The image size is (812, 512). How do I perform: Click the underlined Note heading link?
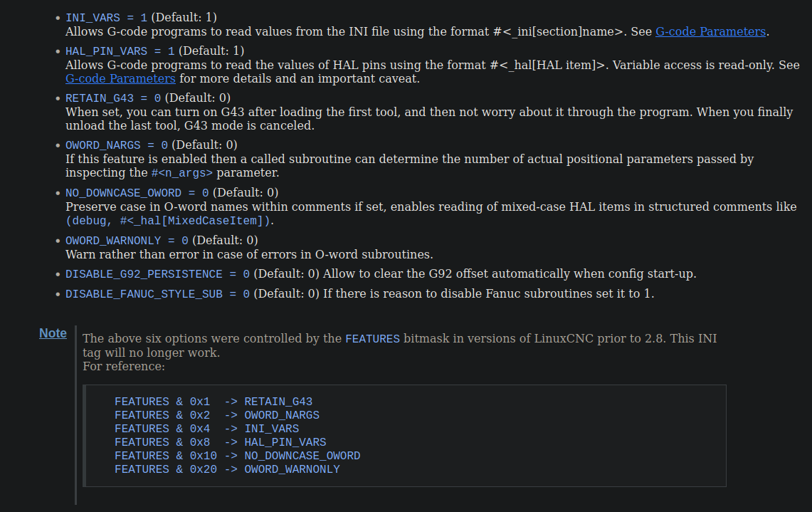pos(53,333)
